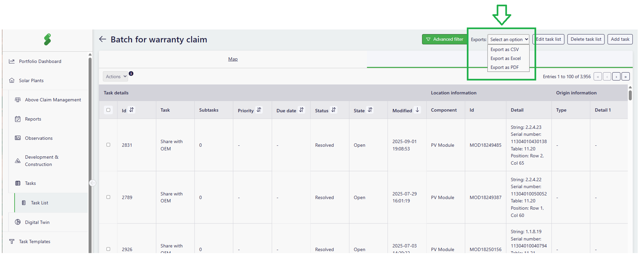Image resolution: width=644 pixels, height=261 pixels.
Task: Click the Delete task list button
Action: coord(586,39)
